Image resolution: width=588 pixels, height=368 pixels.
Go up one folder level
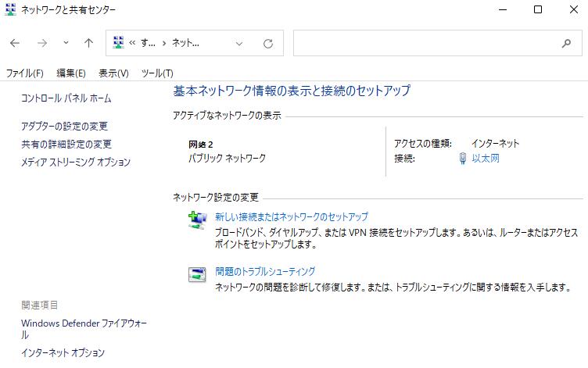tap(88, 44)
